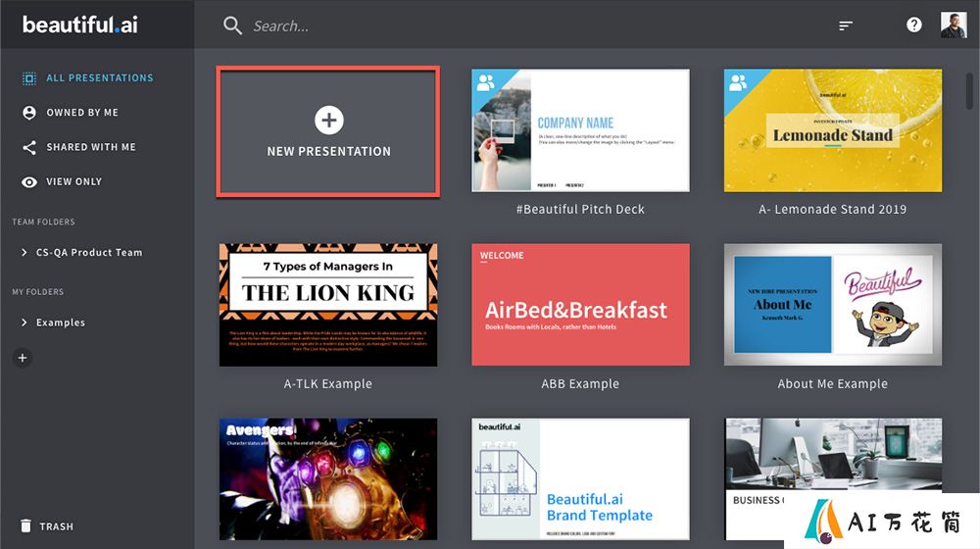Click the View Only eye icon

29,182
